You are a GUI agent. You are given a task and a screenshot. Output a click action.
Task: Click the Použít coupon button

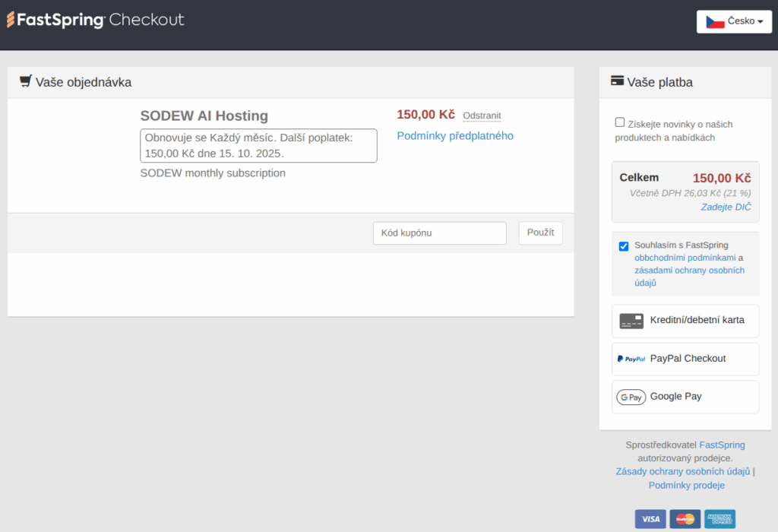coord(540,233)
